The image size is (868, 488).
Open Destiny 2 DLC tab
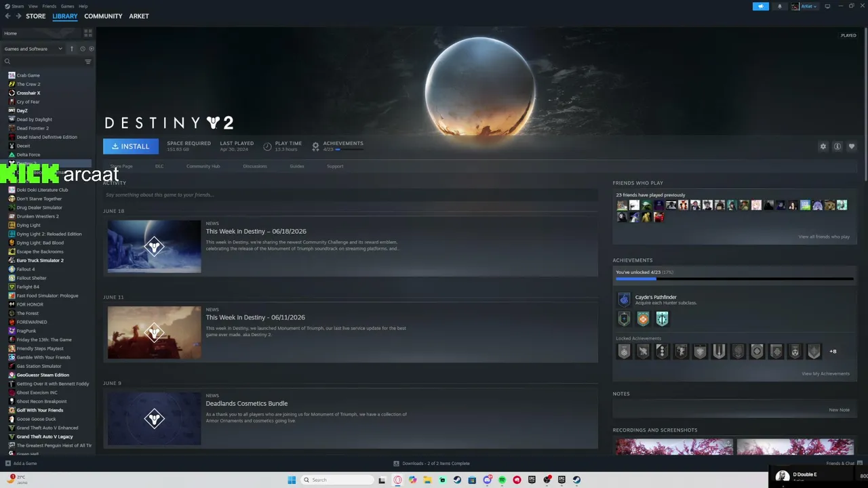[x=159, y=166]
